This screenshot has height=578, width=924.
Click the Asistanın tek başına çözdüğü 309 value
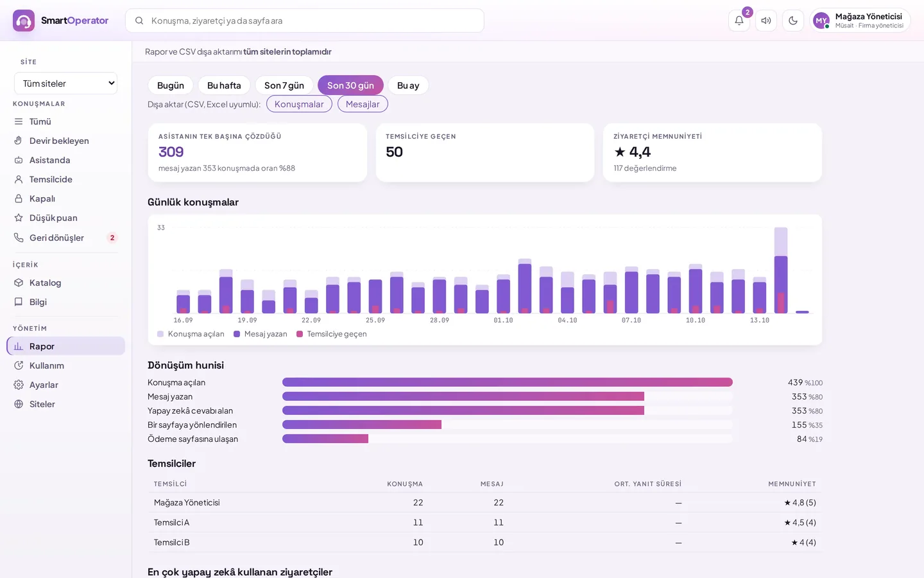171,152
